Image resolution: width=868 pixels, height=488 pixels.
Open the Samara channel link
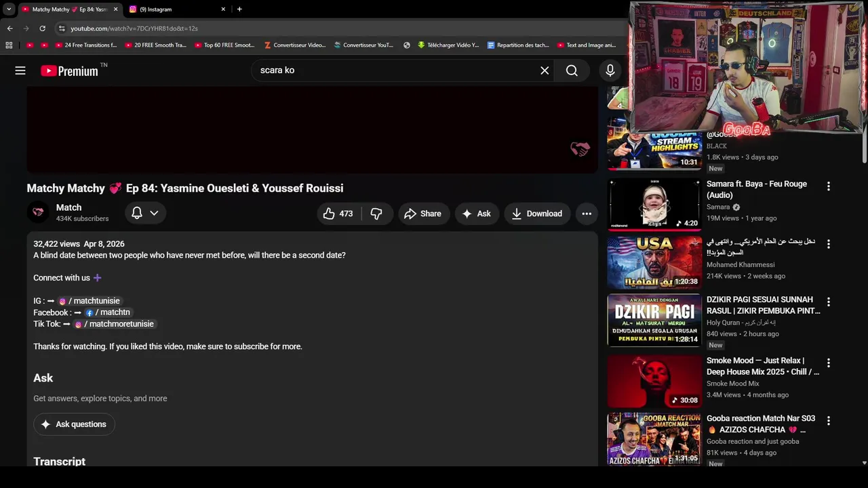[718, 207]
